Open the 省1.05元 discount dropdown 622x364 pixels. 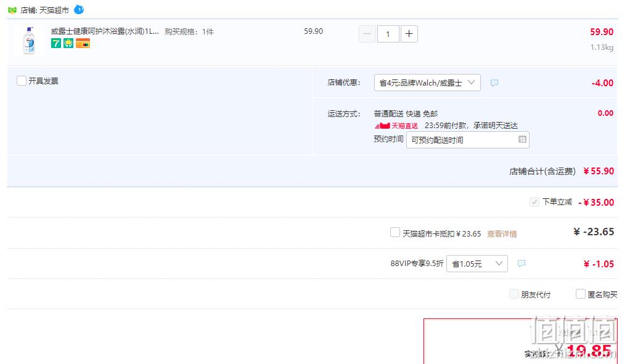coord(477,264)
